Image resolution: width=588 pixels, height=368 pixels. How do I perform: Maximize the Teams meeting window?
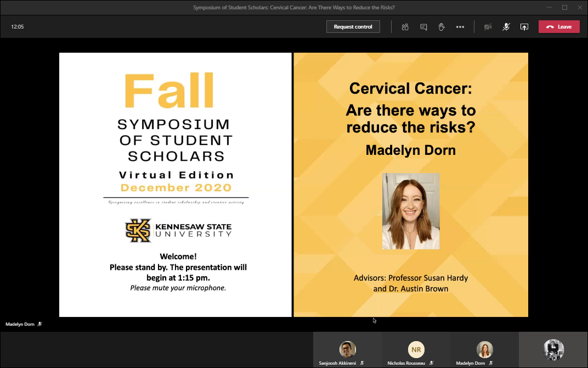(x=564, y=7)
